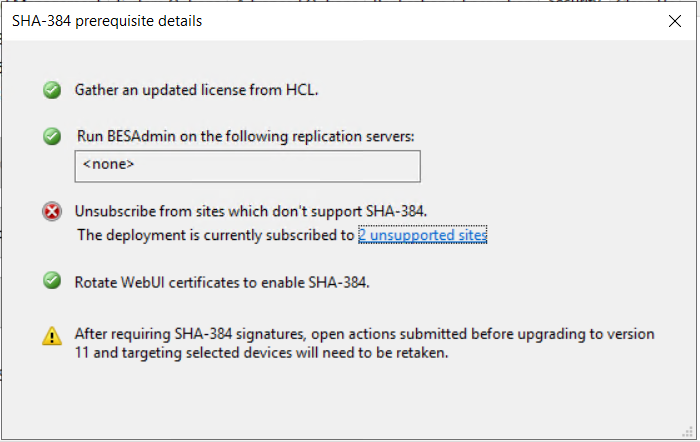This screenshot has height=442, width=700.
Task: Click the SHA-384 prerequisite details title text
Action: (x=107, y=20)
